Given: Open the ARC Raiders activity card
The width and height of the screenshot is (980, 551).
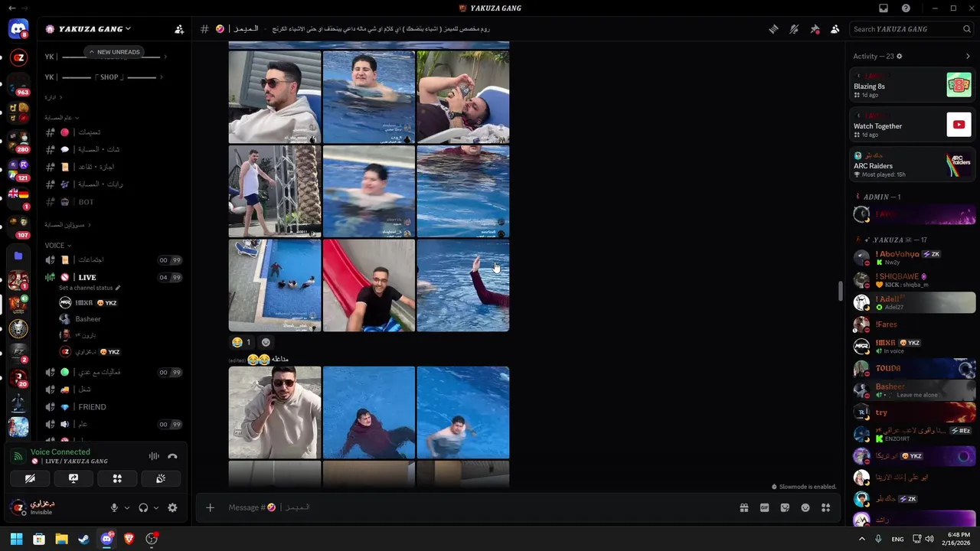Looking at the screenshot, I should pos(913,165).
